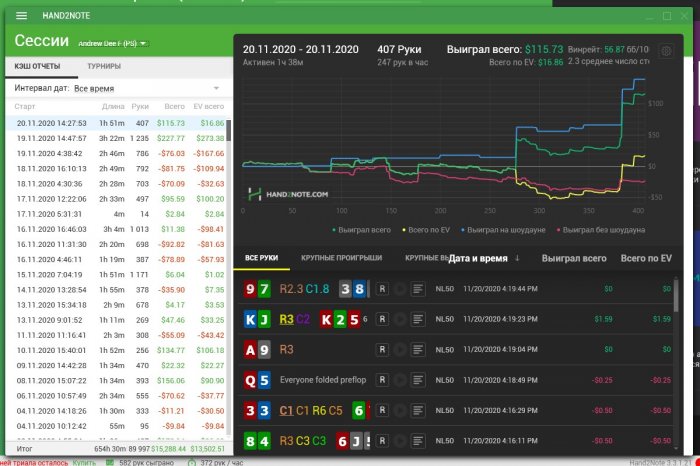Select session 15.11.2020 7:04:19
Screen dimensions: 700x466
pos(117,275)
